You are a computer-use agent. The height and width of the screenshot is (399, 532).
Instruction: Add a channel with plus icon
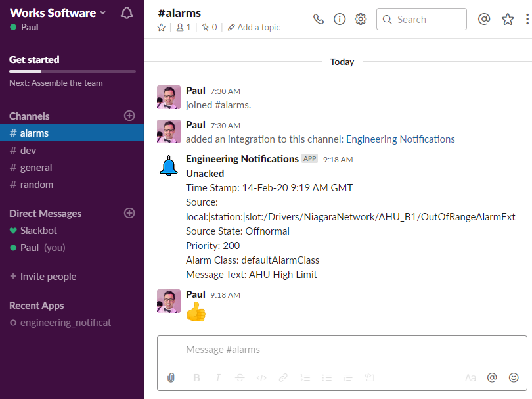point(129,116)
